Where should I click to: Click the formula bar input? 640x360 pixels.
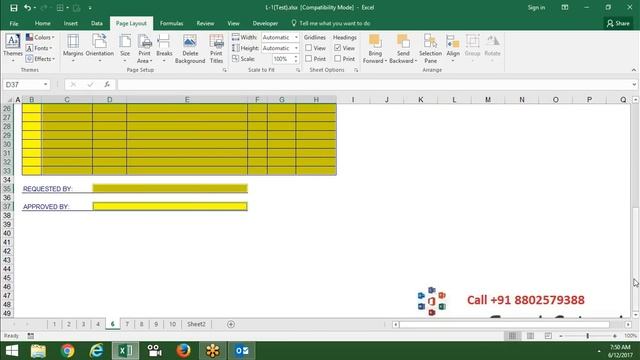tap(376, 84)
